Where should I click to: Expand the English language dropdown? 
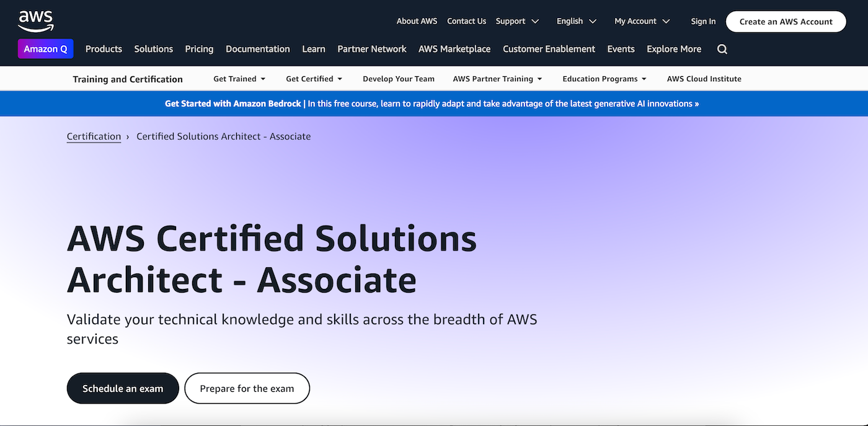click(577, 21)
